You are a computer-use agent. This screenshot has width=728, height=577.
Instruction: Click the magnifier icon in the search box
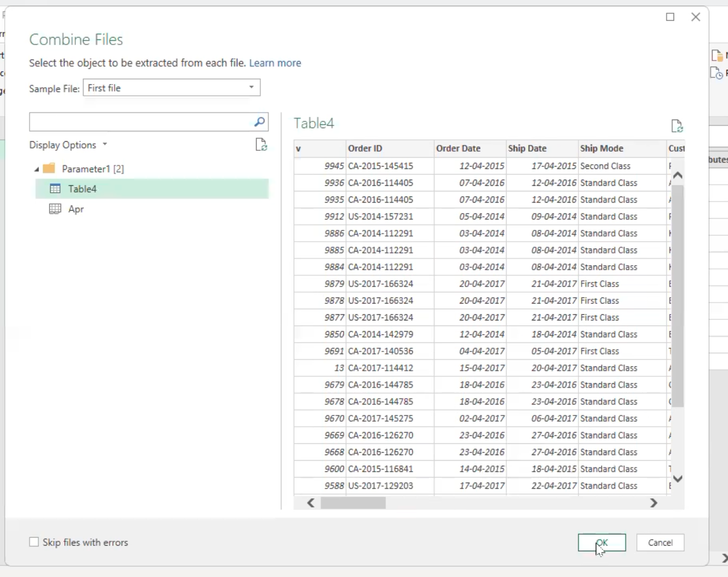coord(259,122)
